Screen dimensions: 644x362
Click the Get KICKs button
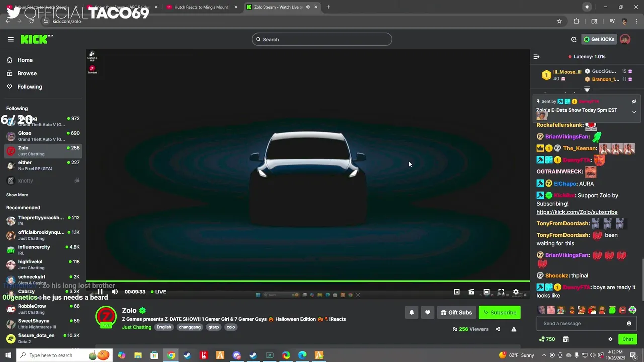coord(599,39)
